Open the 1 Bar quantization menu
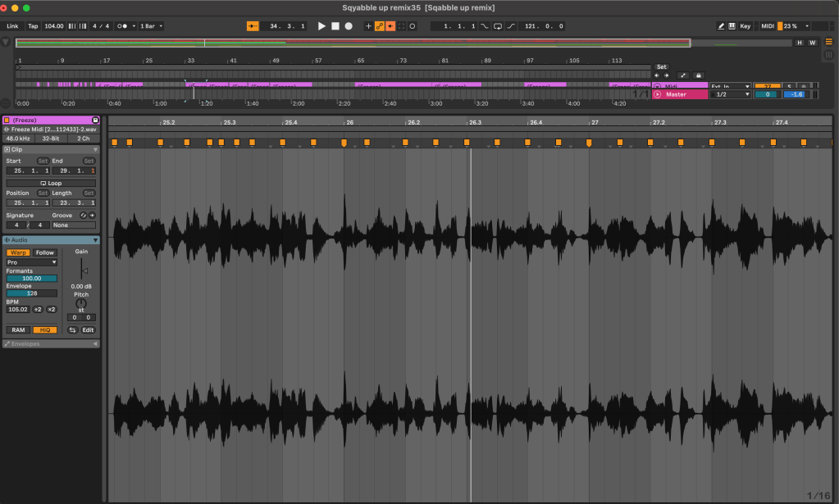 pos(151,26)
